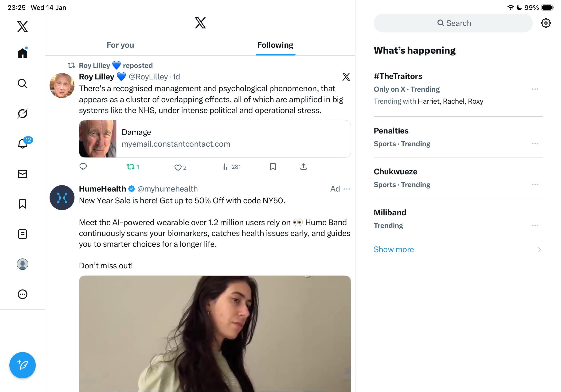Viewport: 561px width, 392px height.
Task: Expand trends with Show more chevron
Action: tap(539, 249)
